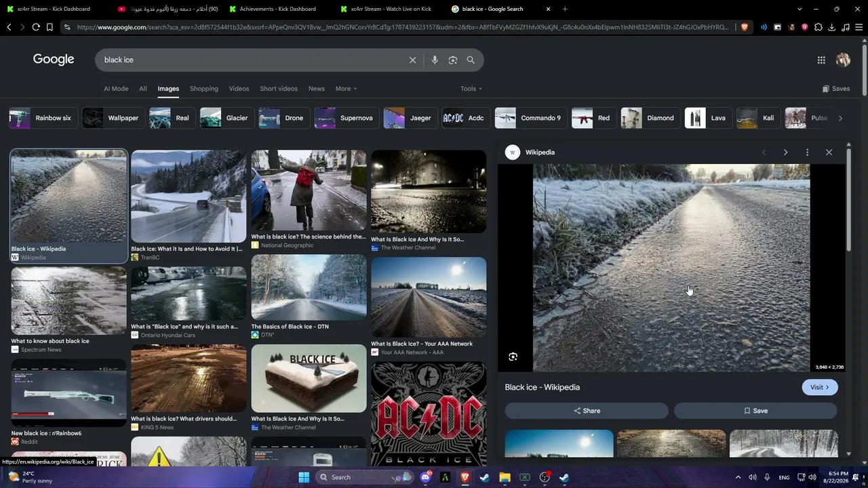868x488 pixels.
Task: Clear the search box with the X icon
Action: 412,60
